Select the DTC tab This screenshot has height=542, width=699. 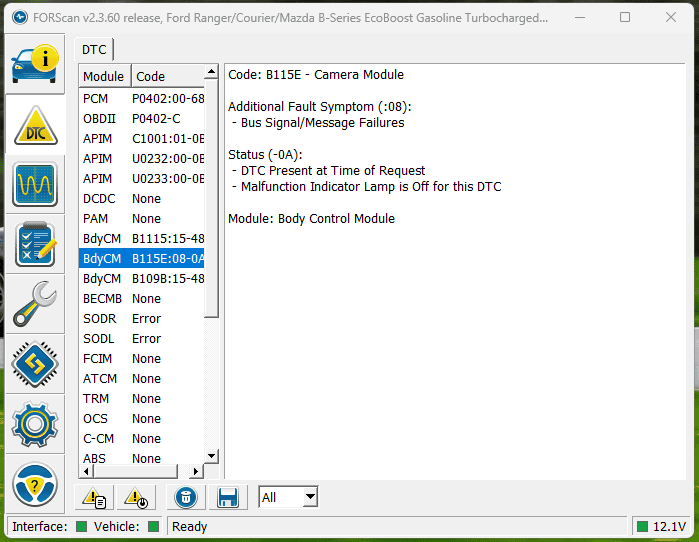(x=94, y=49)
